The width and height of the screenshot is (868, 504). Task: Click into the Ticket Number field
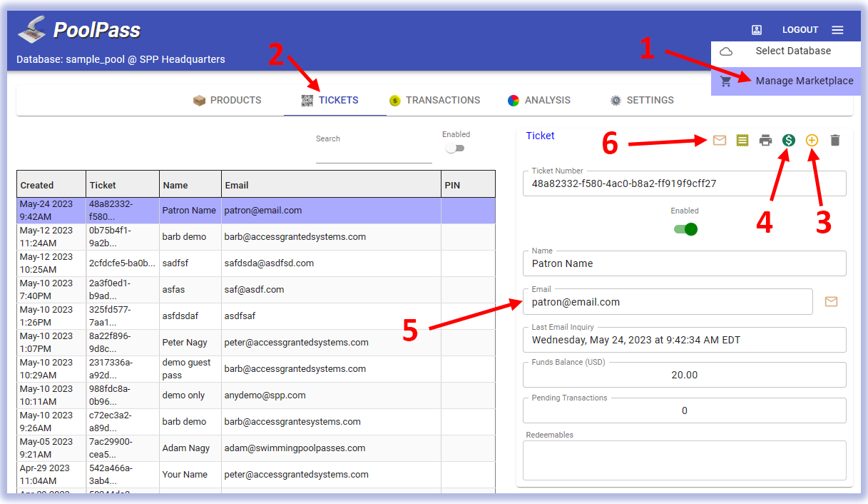click(685, 183)
